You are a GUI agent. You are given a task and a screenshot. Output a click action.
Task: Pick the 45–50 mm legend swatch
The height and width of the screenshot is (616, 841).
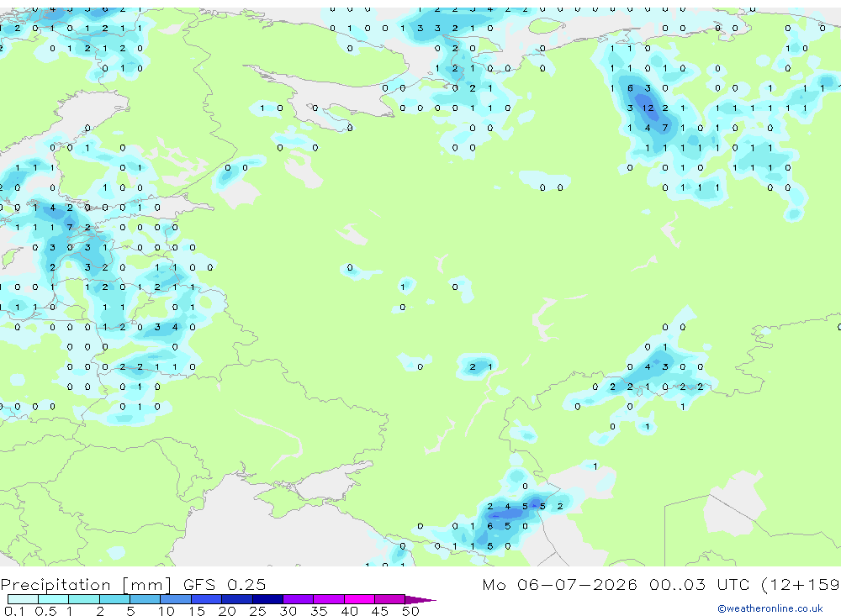[x=389, y=599]
